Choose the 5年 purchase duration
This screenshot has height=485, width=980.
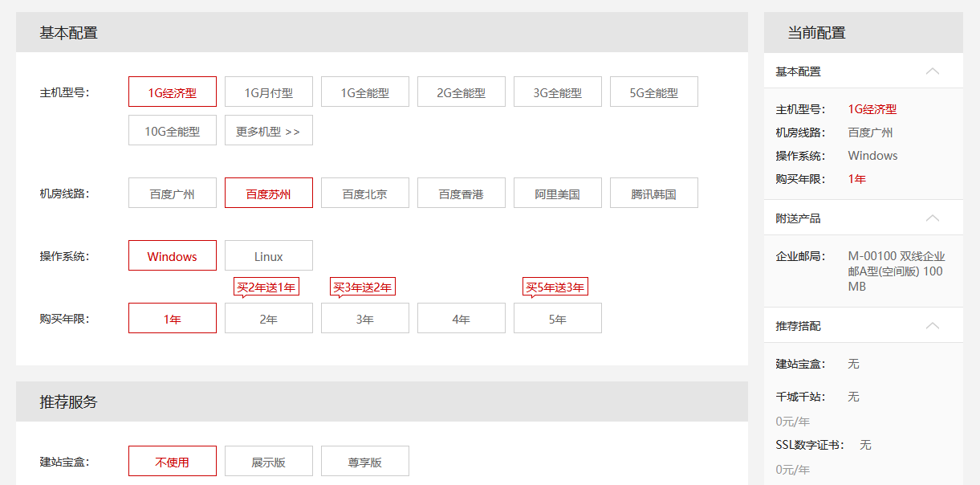(558, 319)
